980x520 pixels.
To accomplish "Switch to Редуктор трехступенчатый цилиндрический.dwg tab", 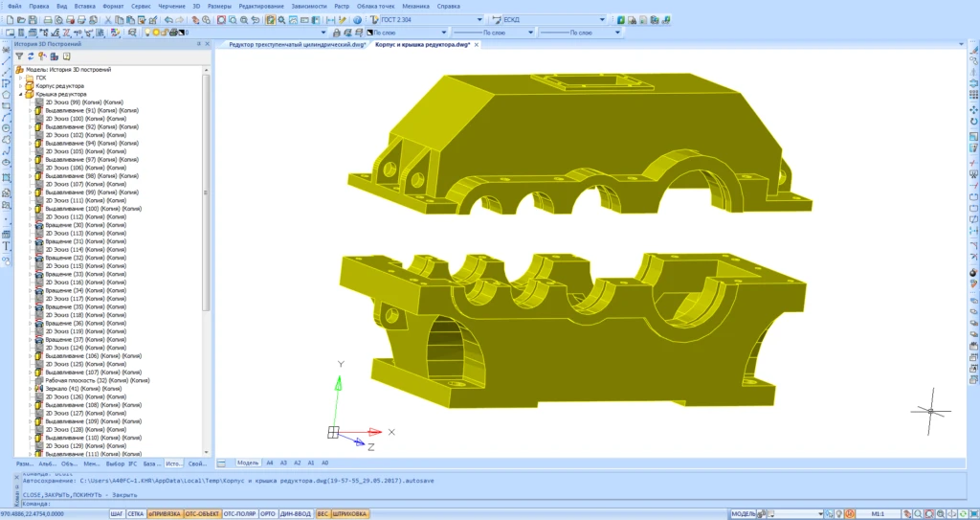I will point(292,45).
